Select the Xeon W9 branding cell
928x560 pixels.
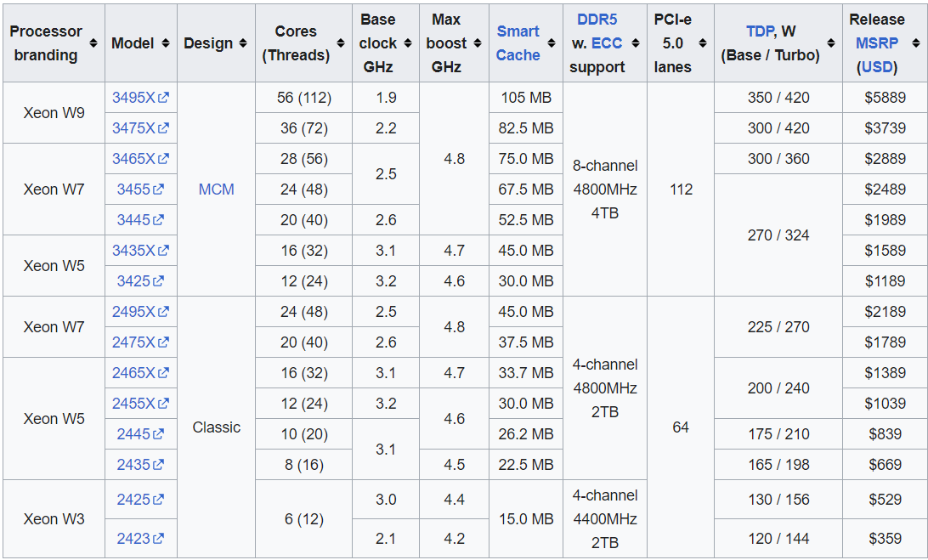54,112
